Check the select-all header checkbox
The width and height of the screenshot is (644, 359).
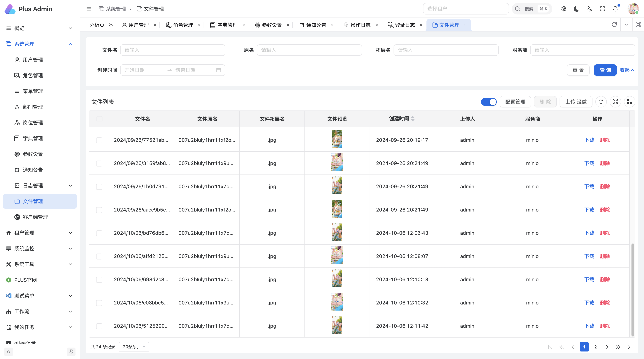point(99,119)
